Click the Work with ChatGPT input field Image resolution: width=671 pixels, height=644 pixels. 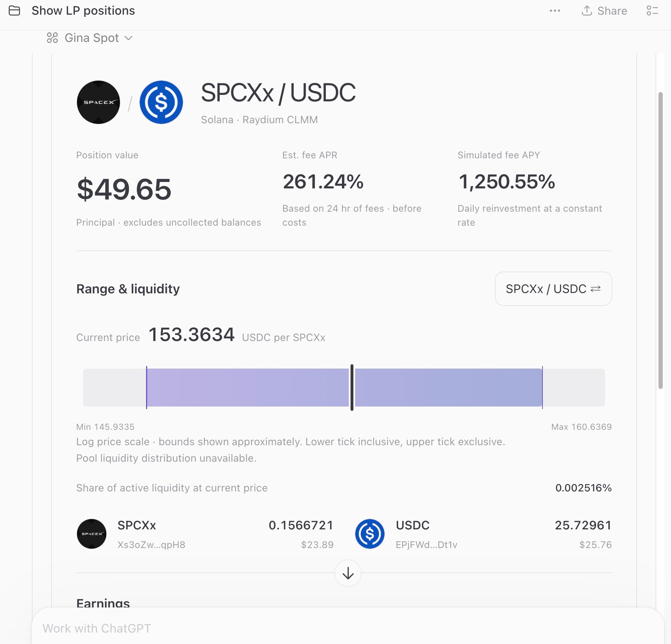click(x=348, y=628)
